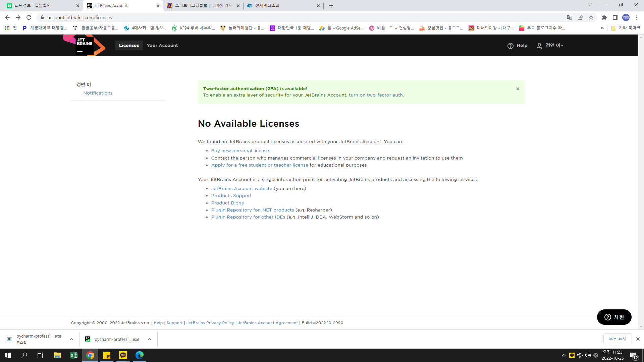644x362 pixels.
Task: Go forward in browser history
Action: click(18, 17)
